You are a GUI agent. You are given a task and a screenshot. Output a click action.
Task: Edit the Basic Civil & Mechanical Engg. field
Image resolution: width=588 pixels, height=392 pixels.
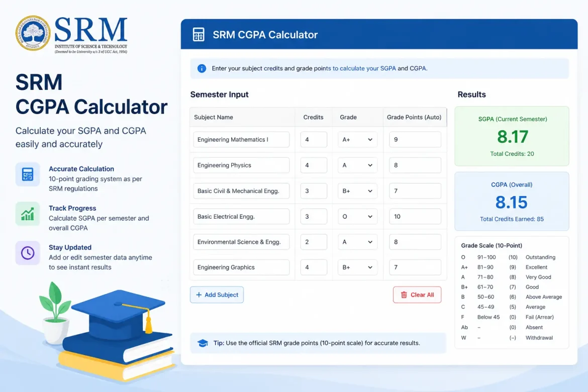[x=241, y=191]
